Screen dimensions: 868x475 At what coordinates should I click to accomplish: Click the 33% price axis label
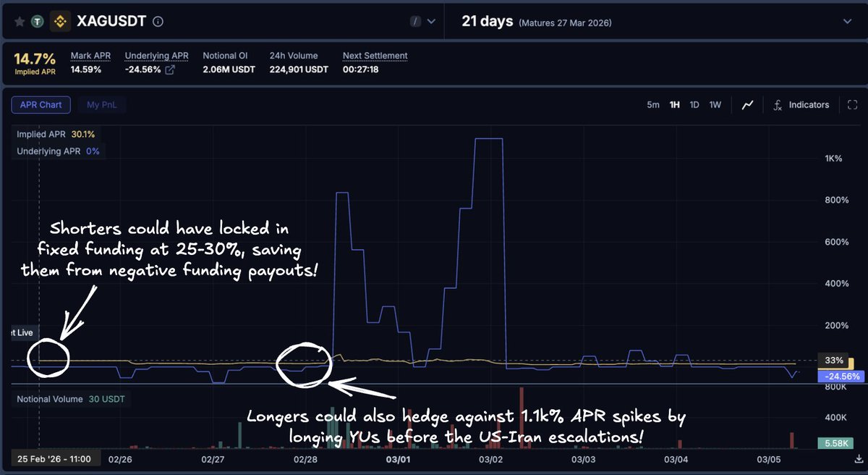834,361
